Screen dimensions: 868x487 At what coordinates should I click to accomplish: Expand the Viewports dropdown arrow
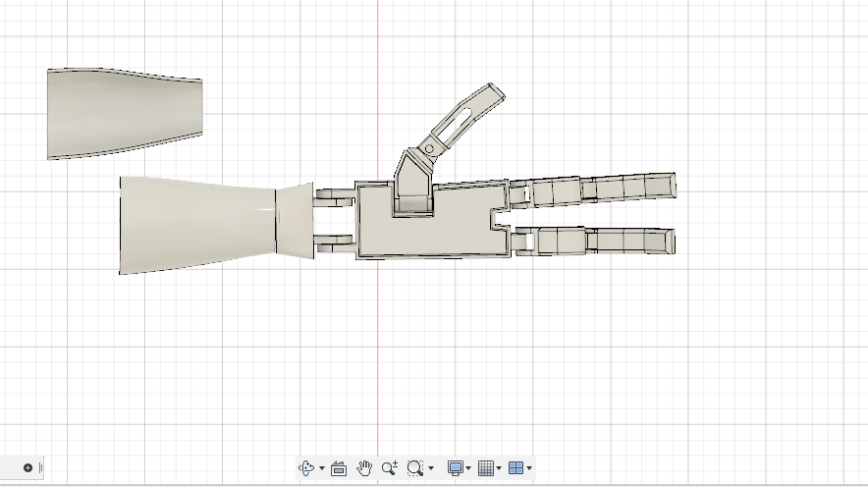(529, 468)
